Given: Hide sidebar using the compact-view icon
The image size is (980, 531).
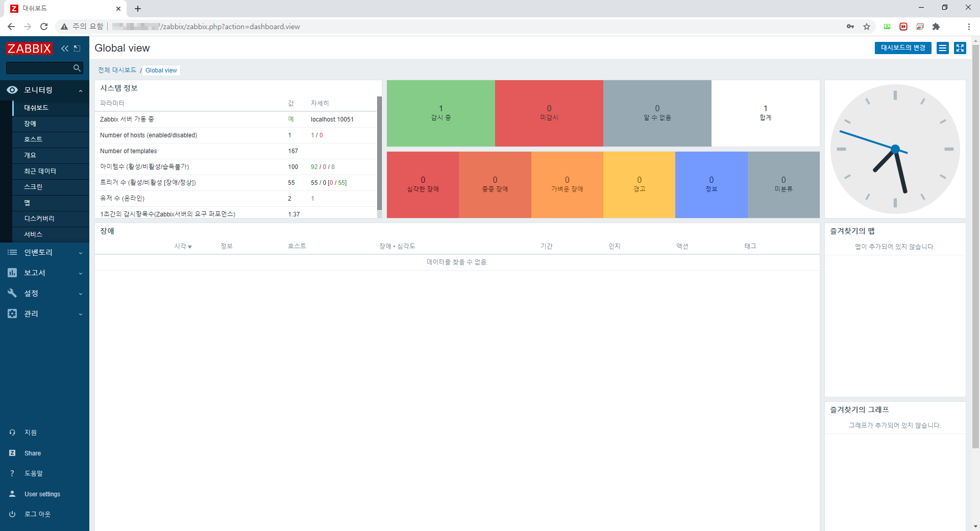Looking at the screenshot, I should click(77, 49).
